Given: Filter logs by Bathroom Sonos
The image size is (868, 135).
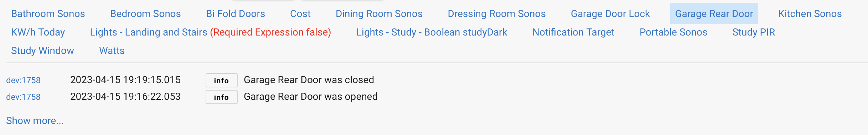Looking at the screenshot, I should pyautogui.click(x=48, y=14).
